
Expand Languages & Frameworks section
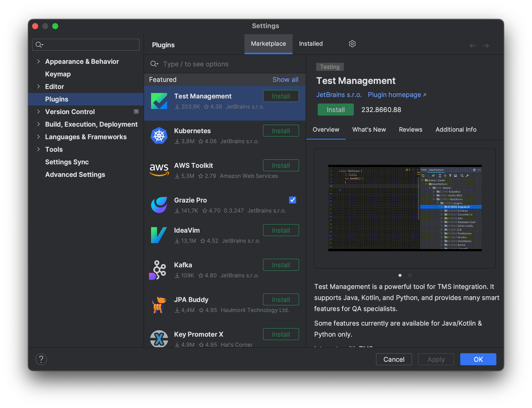[x=38, y=137]
